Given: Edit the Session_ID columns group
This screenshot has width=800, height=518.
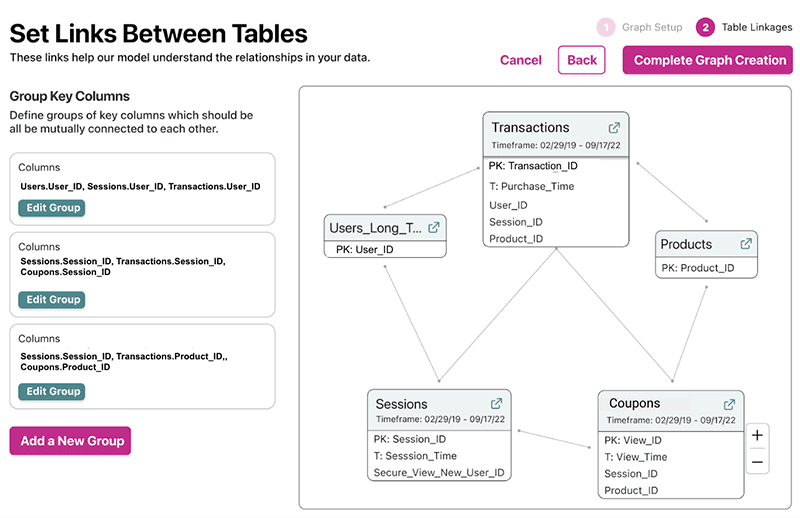Looking at the screenshot, I should [x=51, y=299].
